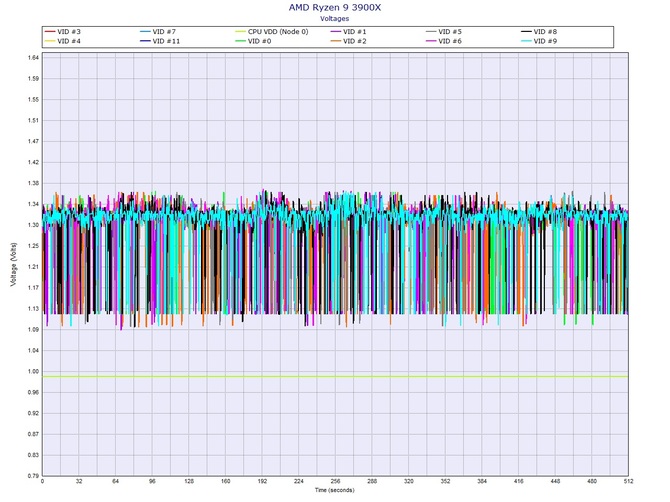Click the VID #7 legend entry

(x=158, y=32)
